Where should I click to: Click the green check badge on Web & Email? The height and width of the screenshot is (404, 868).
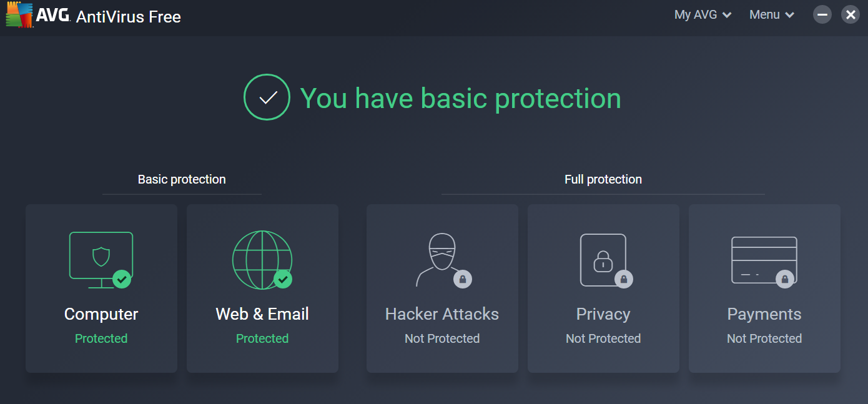click(x=283, y=279)
